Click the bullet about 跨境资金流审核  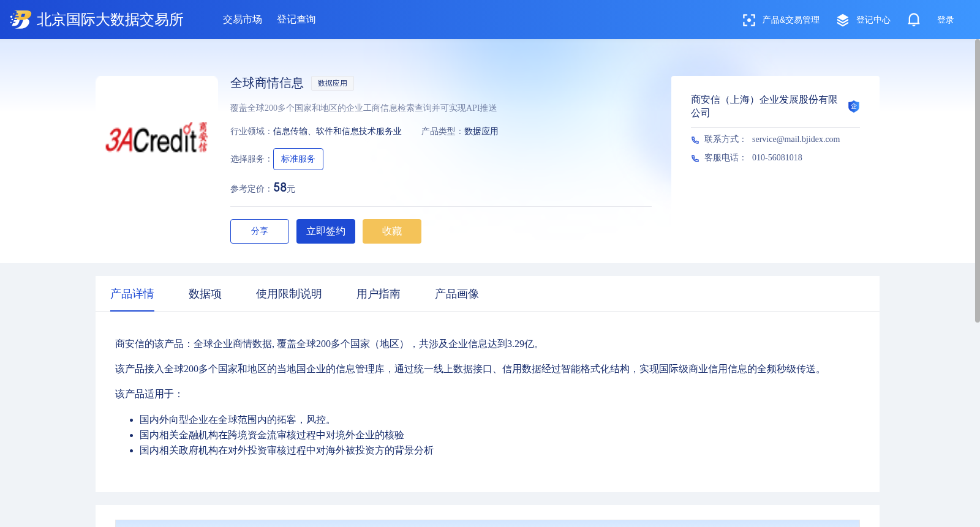click(272, 435)
